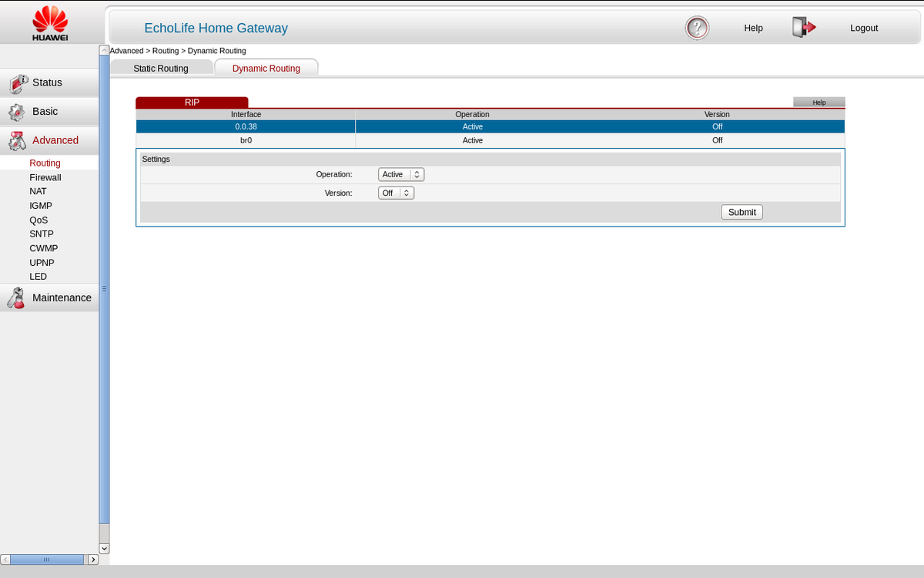Open help using the question mark icon
Viewport: 924px width, 578px height.
tap(696, 27)
